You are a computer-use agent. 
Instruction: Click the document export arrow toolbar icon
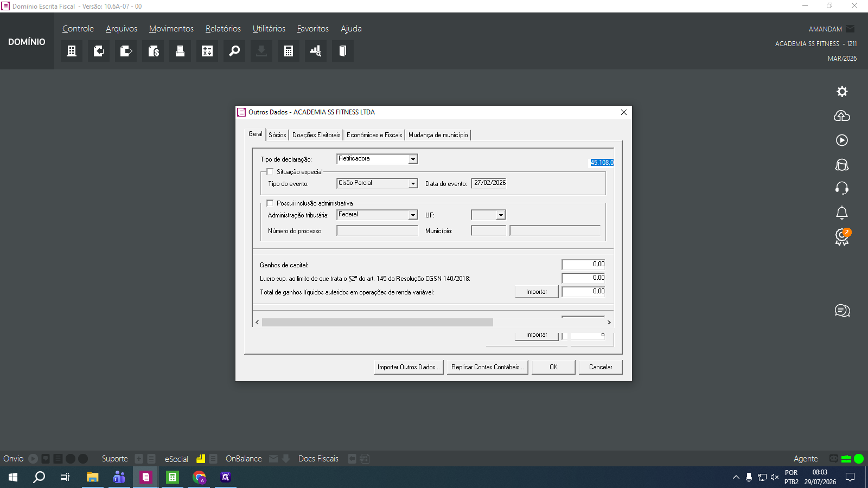[126, 51]
